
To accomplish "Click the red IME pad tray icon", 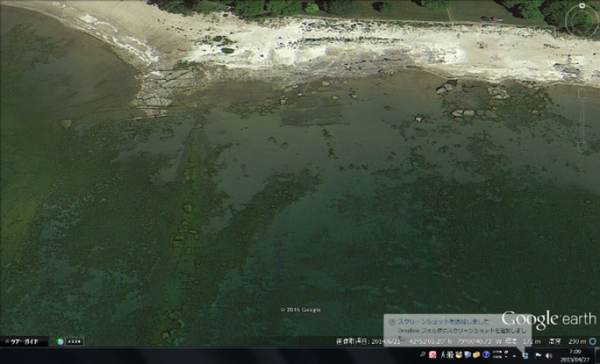I will click(x=433, y=355).
